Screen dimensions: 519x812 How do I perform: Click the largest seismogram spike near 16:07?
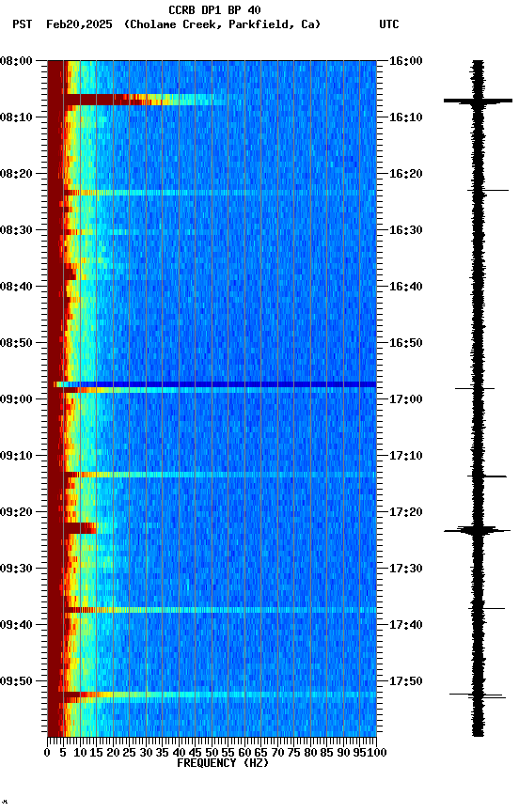point(478,101)
